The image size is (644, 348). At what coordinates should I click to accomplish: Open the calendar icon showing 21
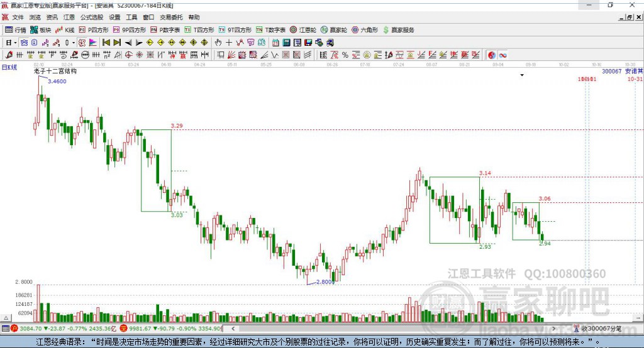pyautogui.click(x=275, y=42)
